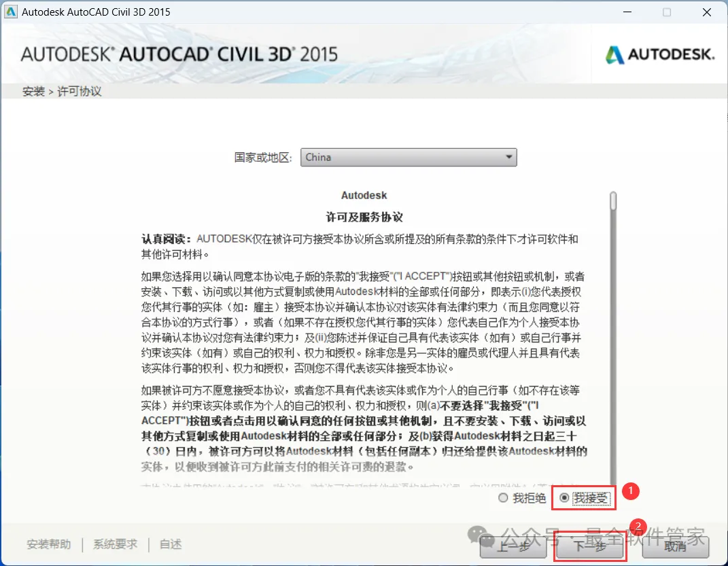
Task: Open the 国家或地区 China dropdown
Action: tap(409, 157)
